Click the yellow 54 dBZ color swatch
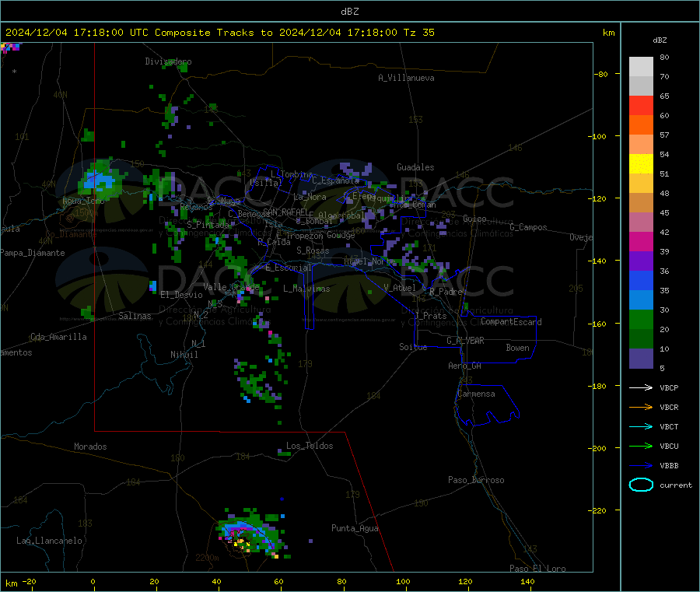 click(x=641, y=164)
